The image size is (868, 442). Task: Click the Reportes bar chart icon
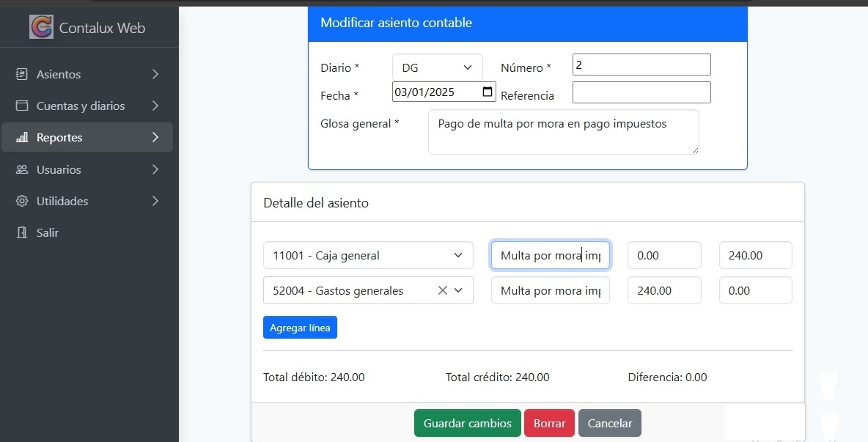click(22, 138)
